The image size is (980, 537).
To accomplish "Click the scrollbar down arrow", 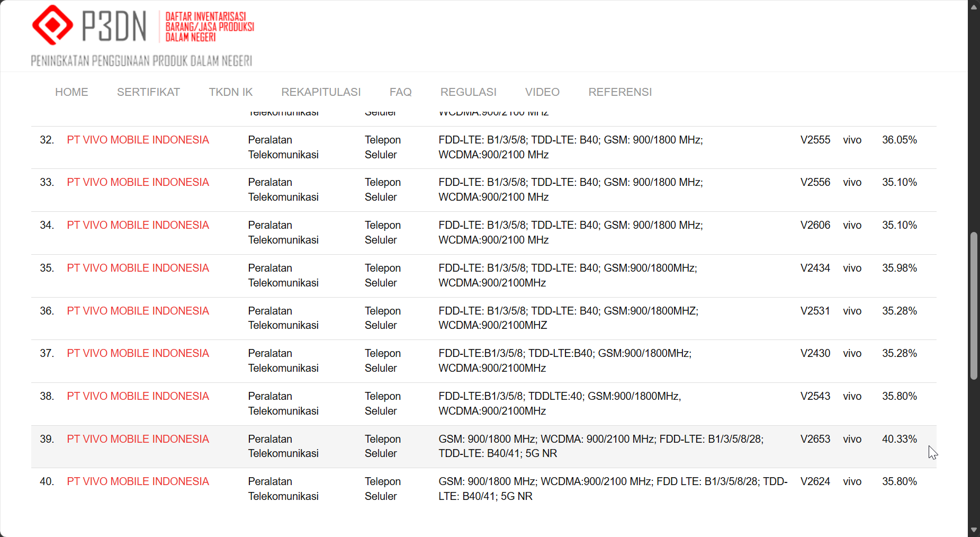I will 974,530.
